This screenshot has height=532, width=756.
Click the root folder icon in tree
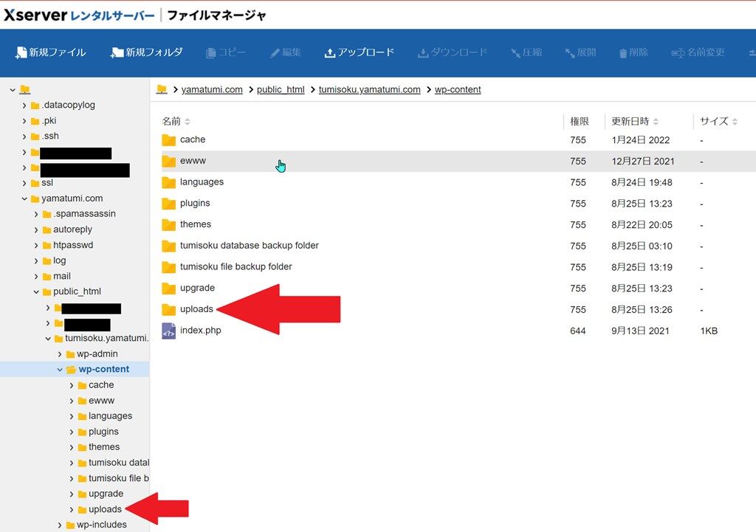[x=25, y=89]
